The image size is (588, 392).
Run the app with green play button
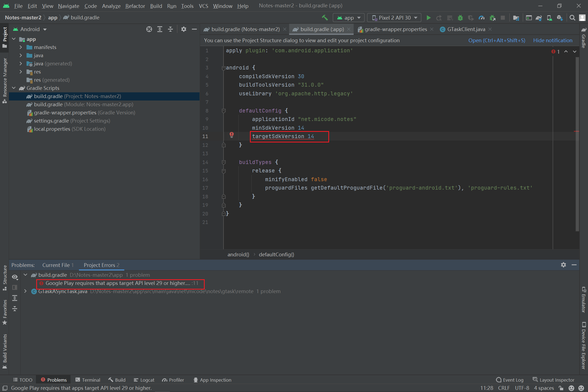click(428, 18)
